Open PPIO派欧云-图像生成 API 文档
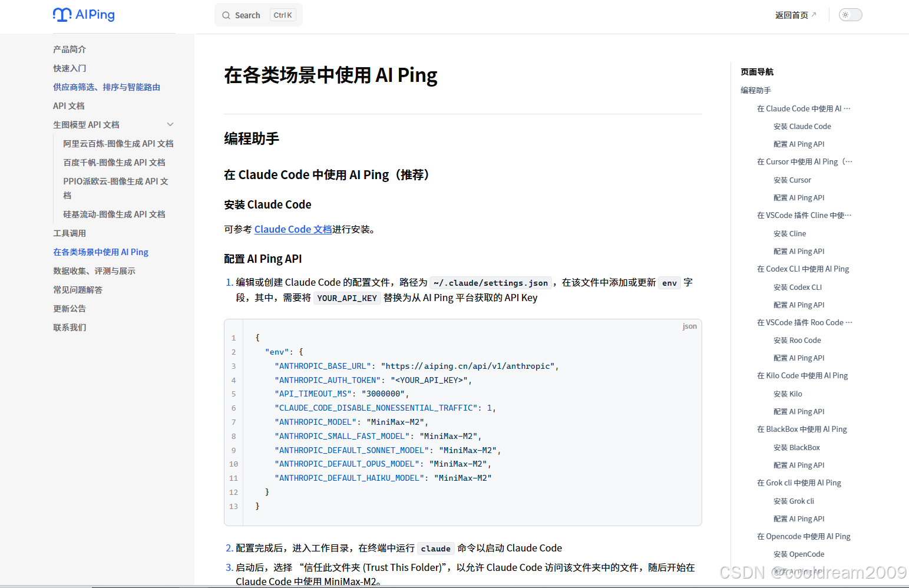 pos(116,188)
